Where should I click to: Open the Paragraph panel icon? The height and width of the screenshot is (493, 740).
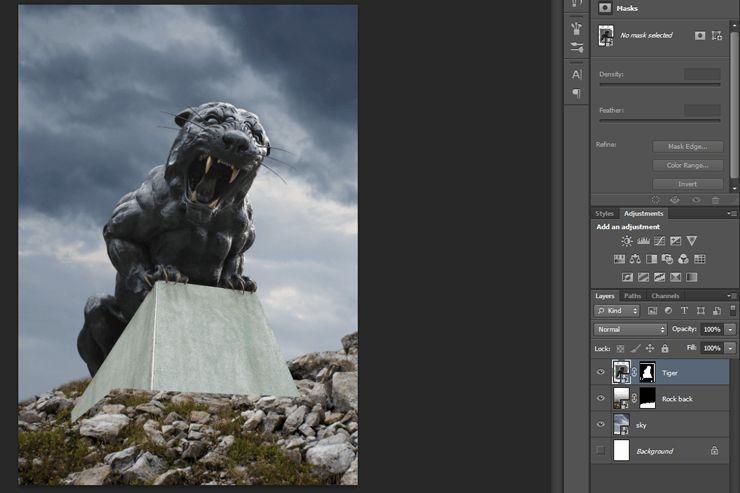tap(577, 93)
